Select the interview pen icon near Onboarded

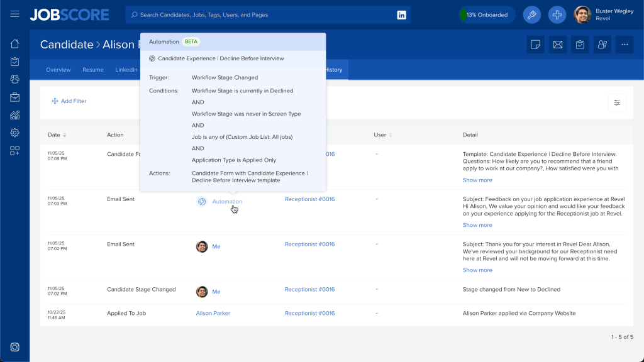[x=531, y=14]
